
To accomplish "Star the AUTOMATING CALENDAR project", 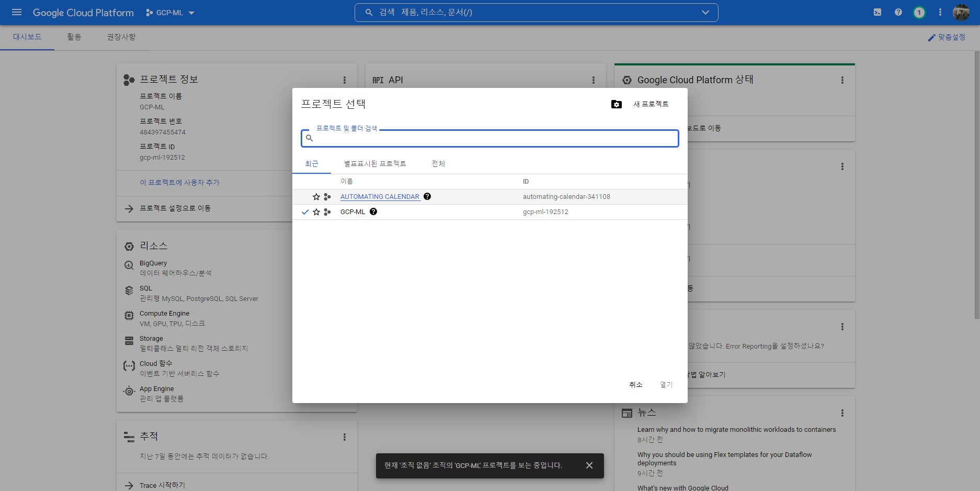I will pos(316,197).
